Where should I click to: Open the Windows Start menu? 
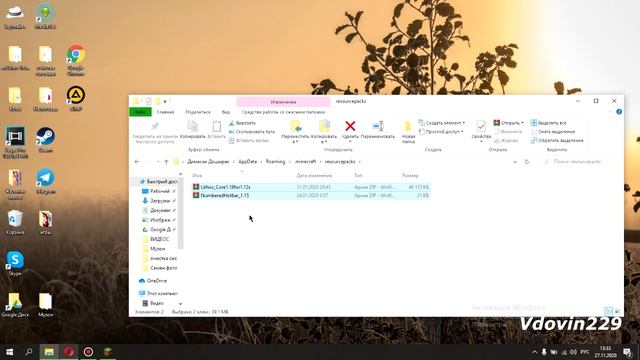click(9, 352)
